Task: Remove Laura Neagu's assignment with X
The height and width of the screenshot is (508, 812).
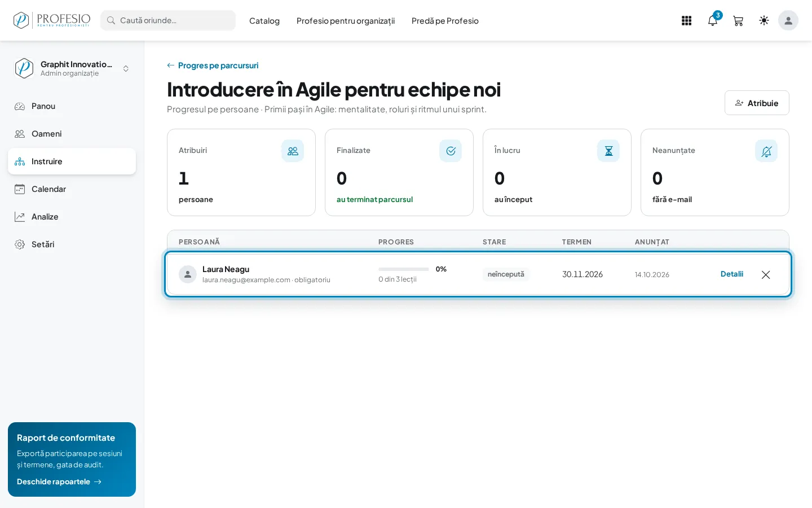Action: tap(766, 274)
